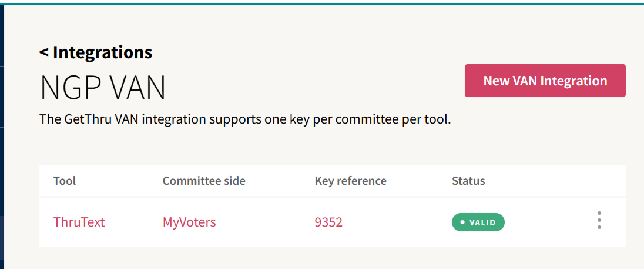The width and height of the screenshot is (644, 269).
Task: Click the MyVoters committee side link
Action: [x=189, y=222]
